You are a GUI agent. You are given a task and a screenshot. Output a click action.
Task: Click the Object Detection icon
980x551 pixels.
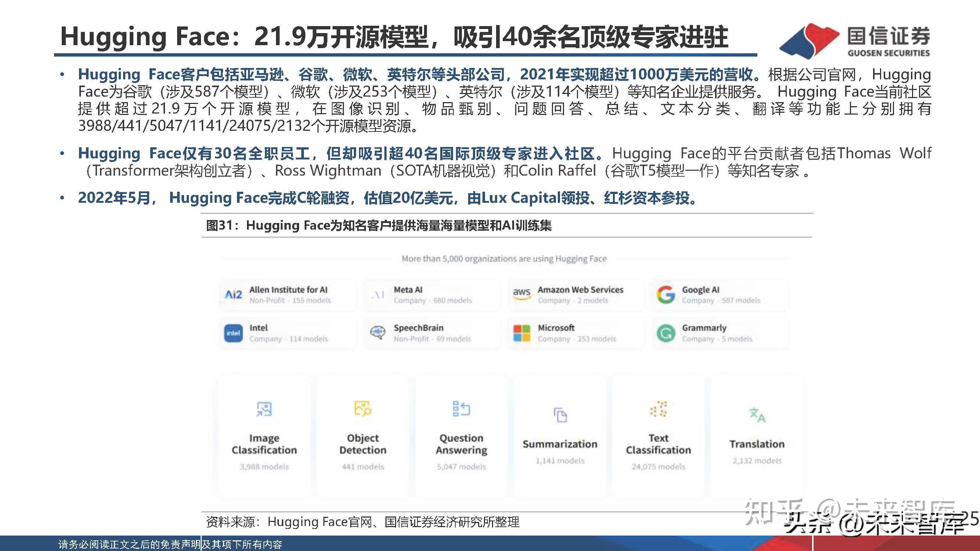(x=363, y=408)
